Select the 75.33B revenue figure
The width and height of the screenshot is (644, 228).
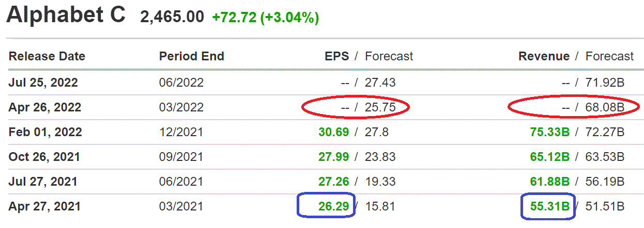(549, 132)
